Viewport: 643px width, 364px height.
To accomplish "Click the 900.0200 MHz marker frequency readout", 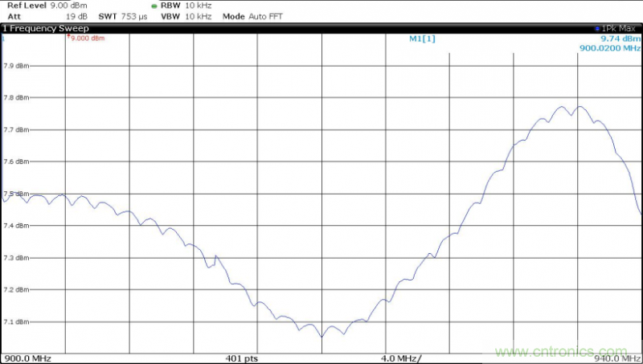I will coord(609,48).
